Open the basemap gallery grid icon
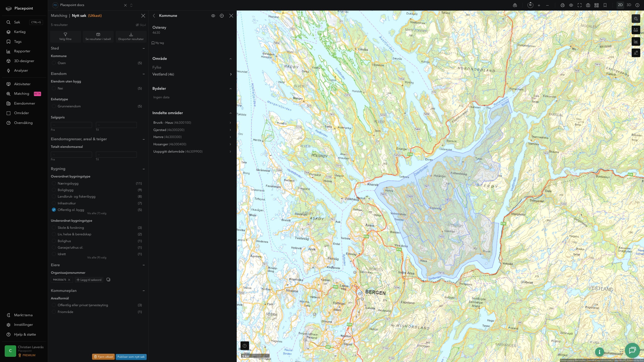Viewport: 644px width, 362px height. pyautogui.click(x=596, y=5)
